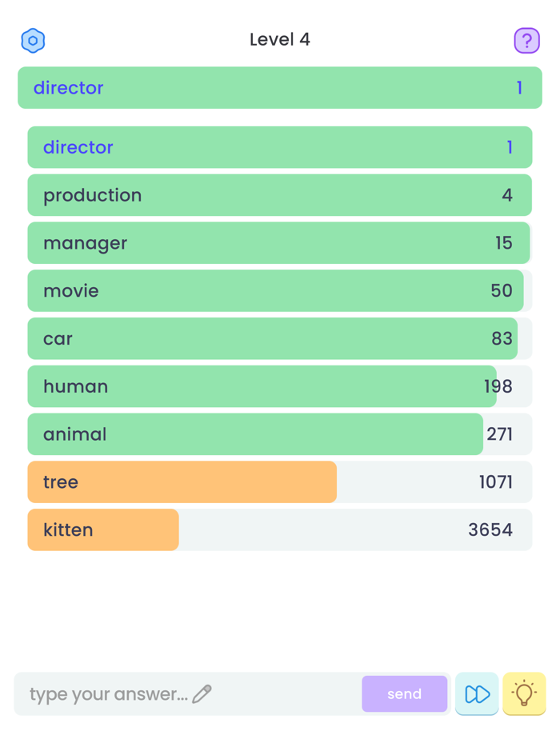Screen dimensions: 560x747
Task: Choose the animal guess row
Action: tap(279, 434)
